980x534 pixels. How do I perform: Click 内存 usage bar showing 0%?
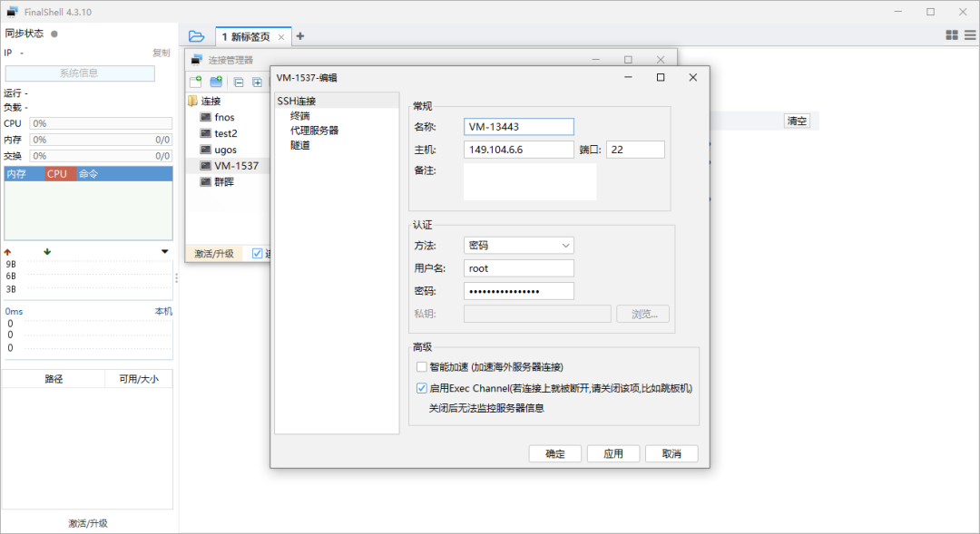pos(101,140)
